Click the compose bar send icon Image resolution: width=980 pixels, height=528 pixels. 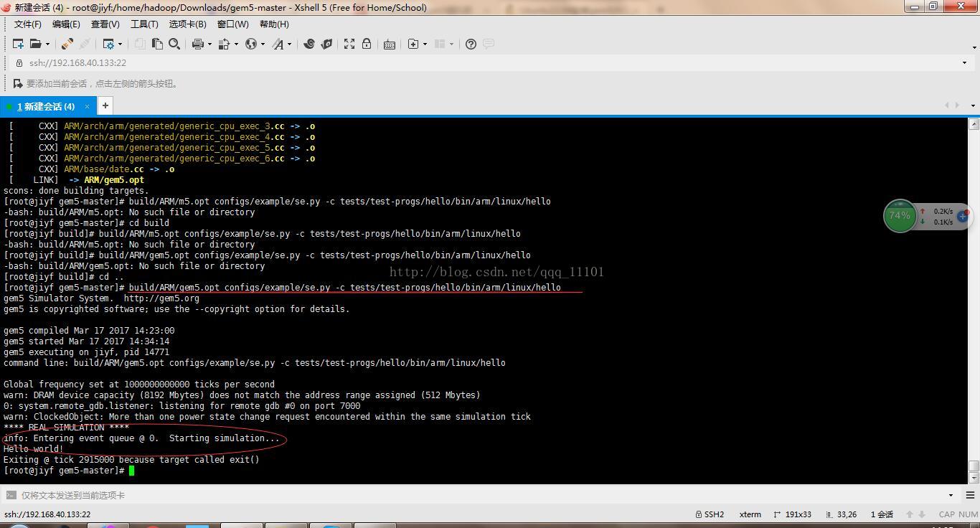[11, 495]
